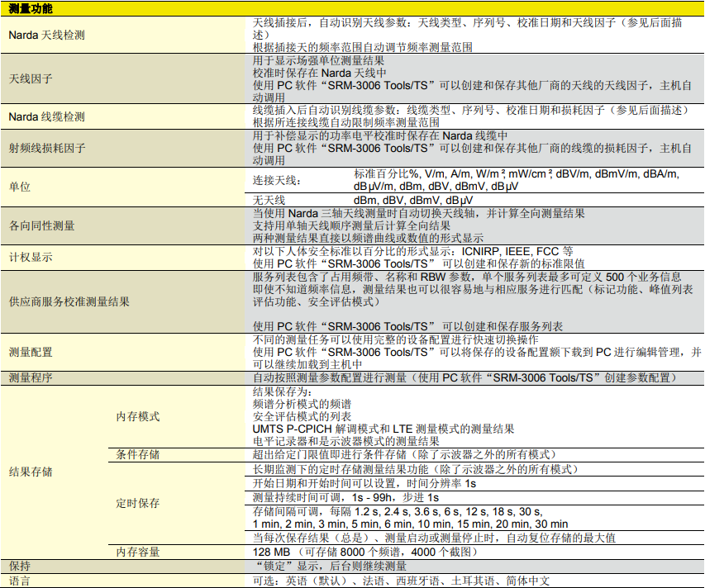Viewport: 705px width, 588px height.
Task: Select the 各向同性测量 row label
Action: point(41,225)
